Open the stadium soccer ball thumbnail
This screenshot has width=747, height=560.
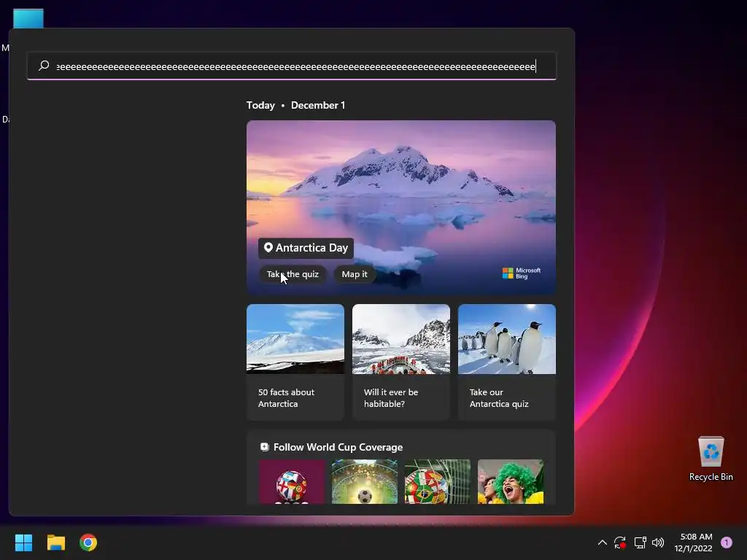365,481
